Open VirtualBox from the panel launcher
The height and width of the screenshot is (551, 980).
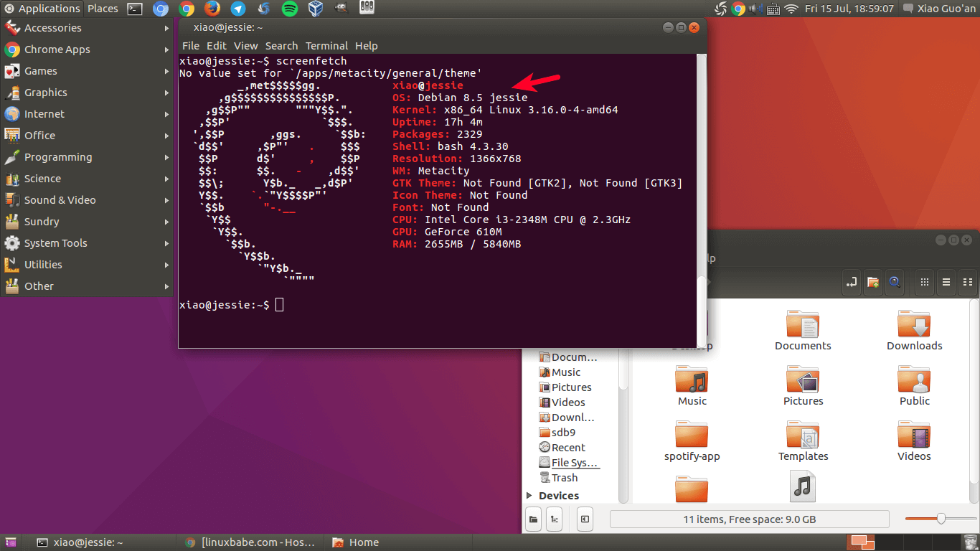tap(315, 9)
